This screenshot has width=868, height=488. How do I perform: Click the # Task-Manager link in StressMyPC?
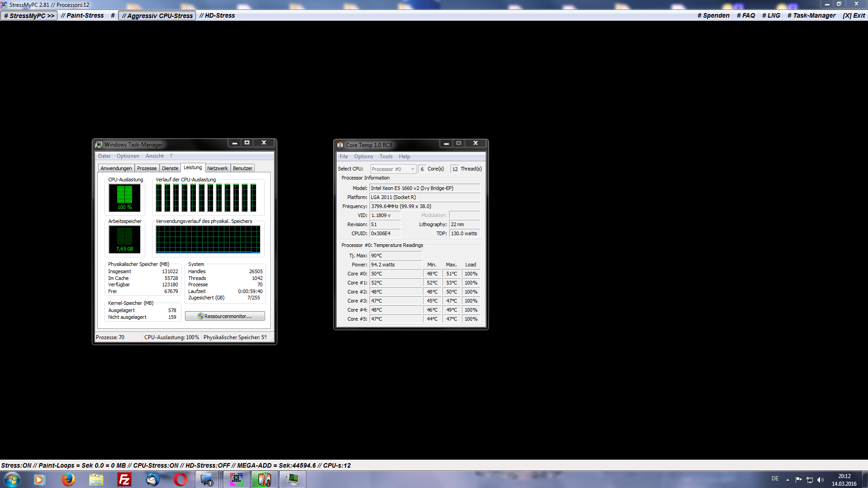[811, 16]
